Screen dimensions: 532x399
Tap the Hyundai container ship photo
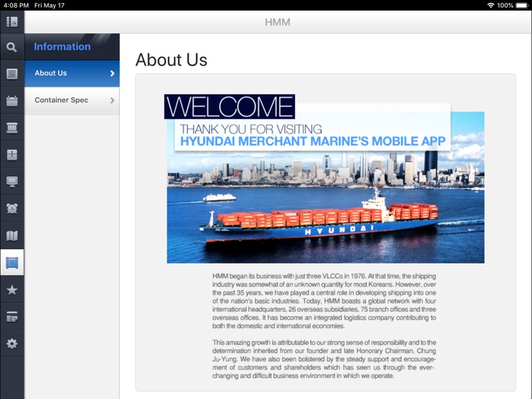(x=326, y=187)
